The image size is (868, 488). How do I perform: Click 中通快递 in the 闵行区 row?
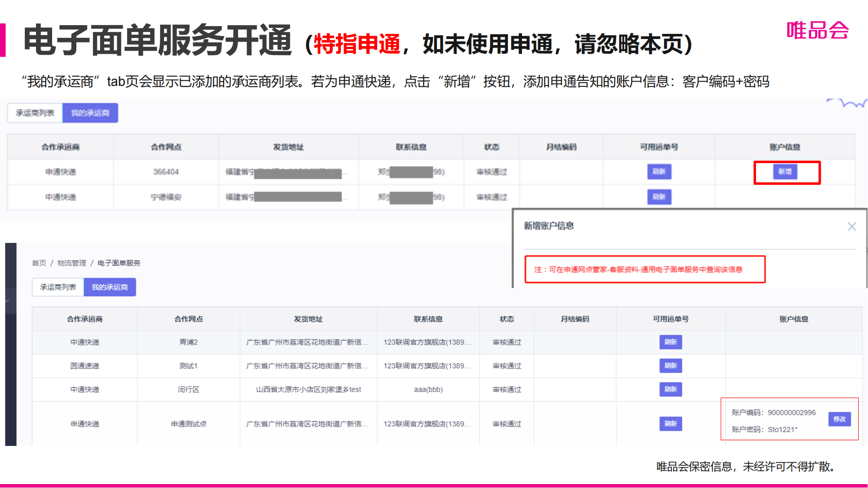pyautogui.click(x=85, y=390)
